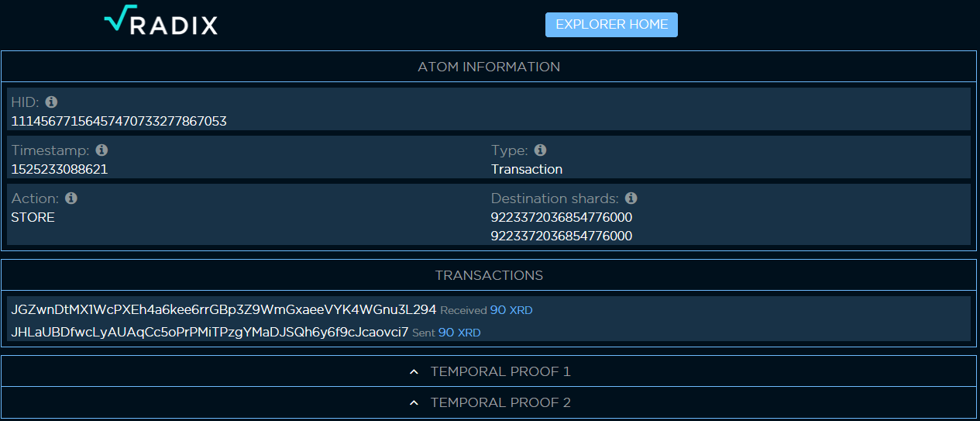Viewport: 980px width, 421px height.
Task: Select HID value 1114567715645747073327786​7053
Action: click(x=119, y=121)
